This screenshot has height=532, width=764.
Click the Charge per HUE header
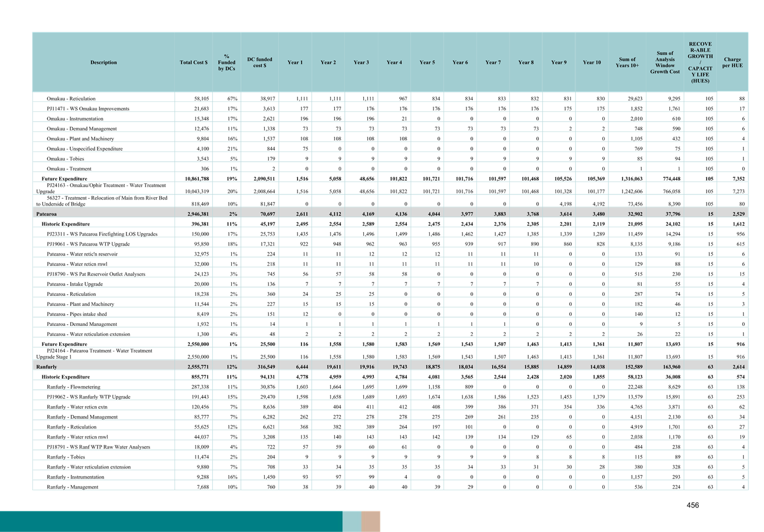point(732,62)
